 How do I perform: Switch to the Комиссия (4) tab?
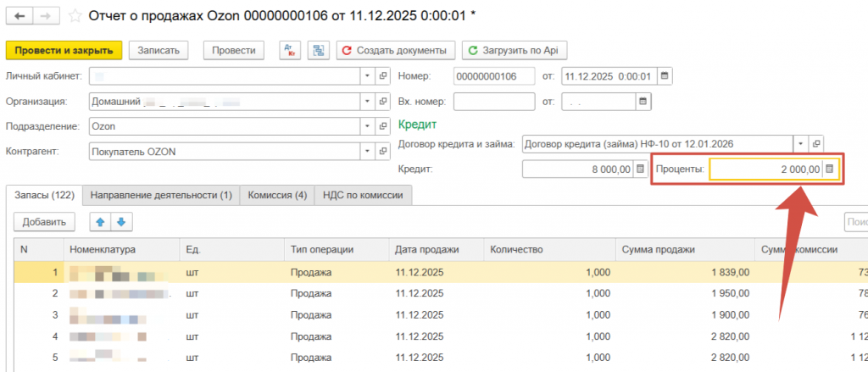(277, 196)
